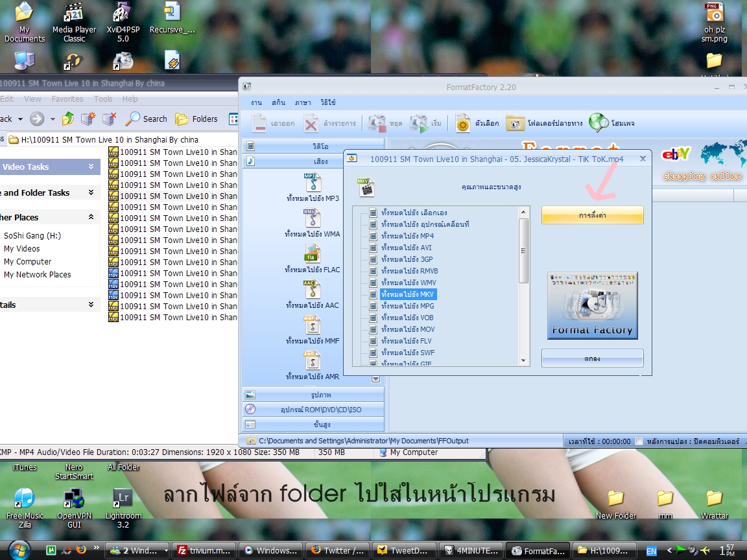Open the Picture category tab
Image resolution: width=747 pixels, height=560 pixels.
pyautogui.click(x=313, y=395)
